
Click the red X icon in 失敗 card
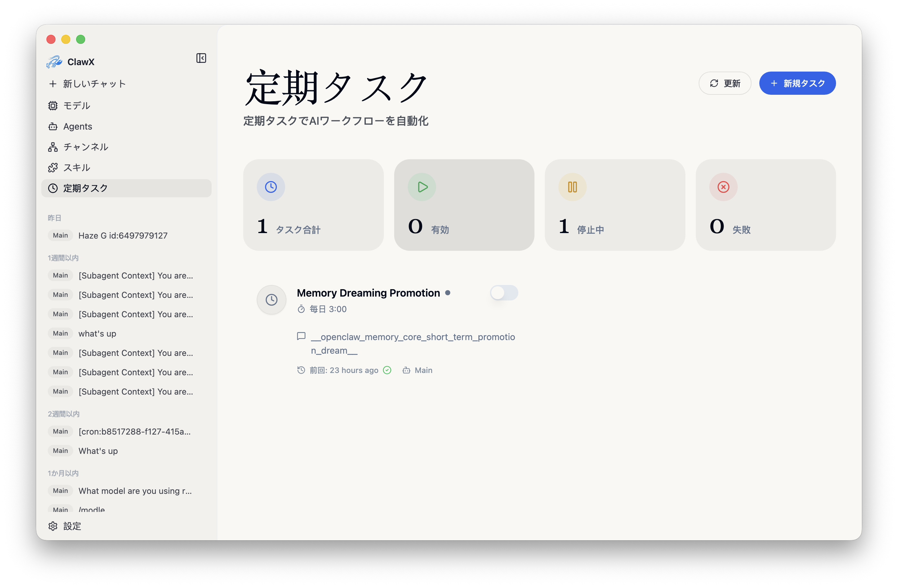(x=723, y=187)
